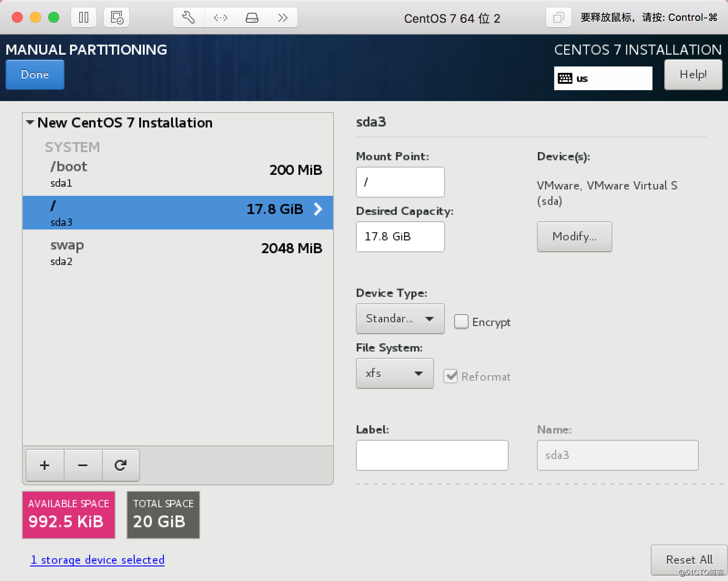Show more toolbar items via double chevron
This screenshot has width=728, height=581.
pos(283,18)
